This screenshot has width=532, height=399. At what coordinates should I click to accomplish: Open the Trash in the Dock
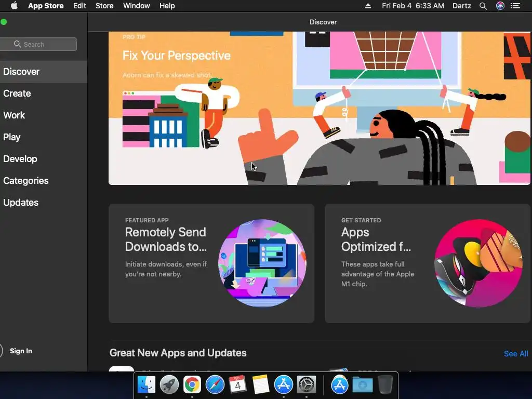385,385
